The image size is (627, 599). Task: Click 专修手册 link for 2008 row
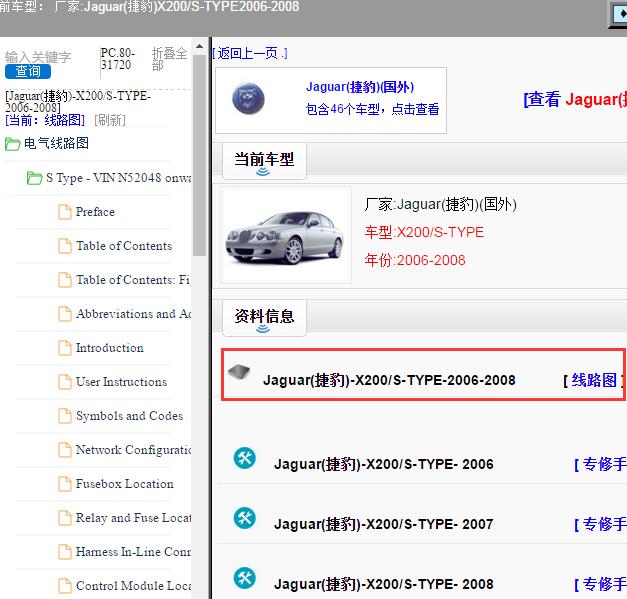[x=600, y=584]
